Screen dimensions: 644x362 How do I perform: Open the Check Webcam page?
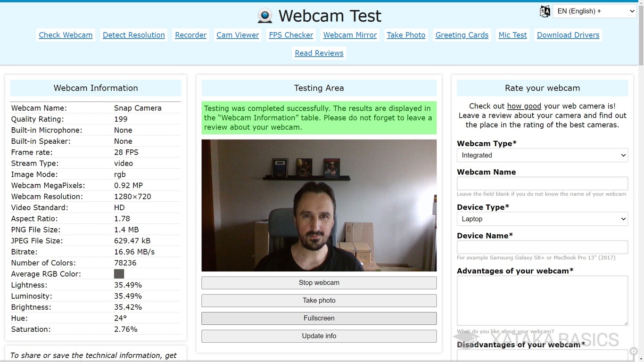(x=65, y=35)
